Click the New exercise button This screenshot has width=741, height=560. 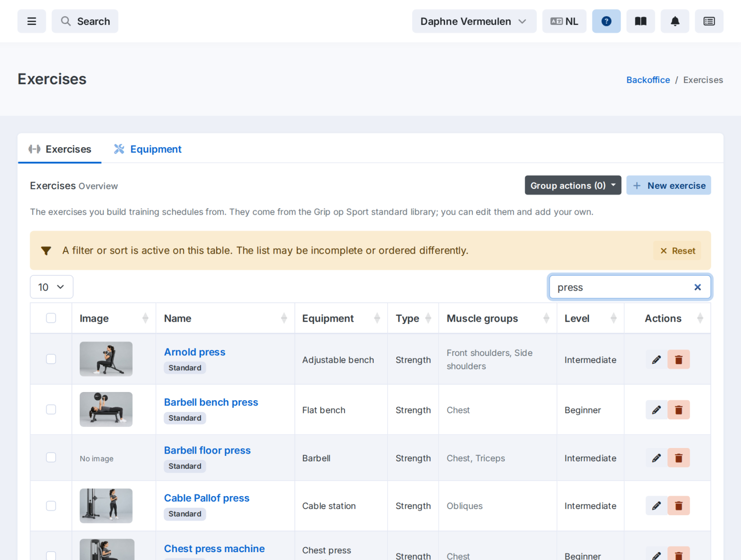(668, 186)
